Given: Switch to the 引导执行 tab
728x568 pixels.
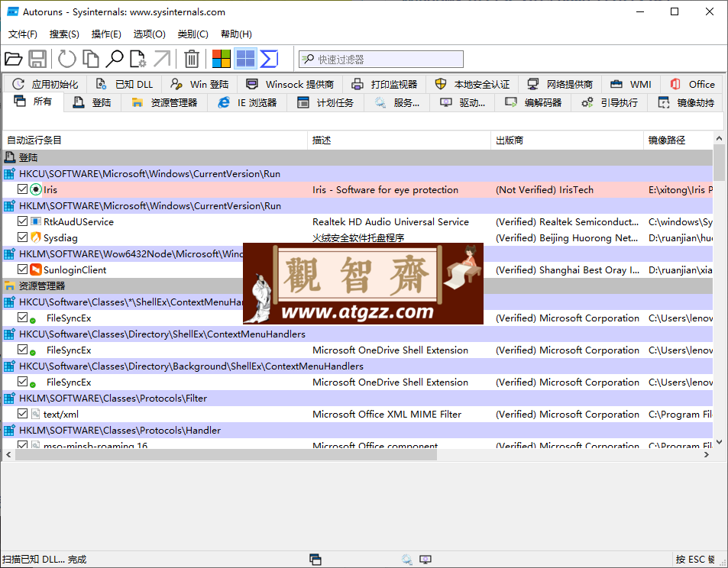Looking at the screenshot, I should [610, 102].
